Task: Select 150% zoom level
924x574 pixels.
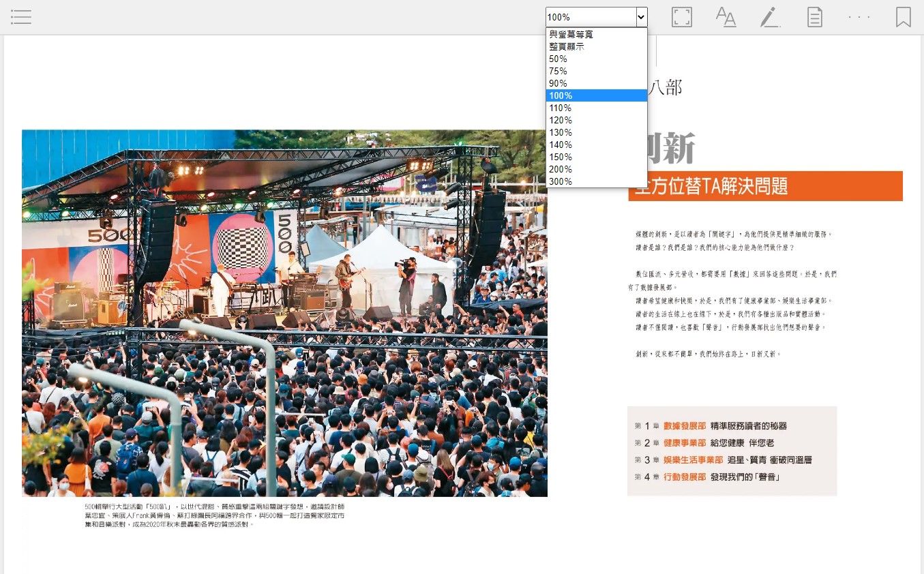Action: click(x=561, y=157)
